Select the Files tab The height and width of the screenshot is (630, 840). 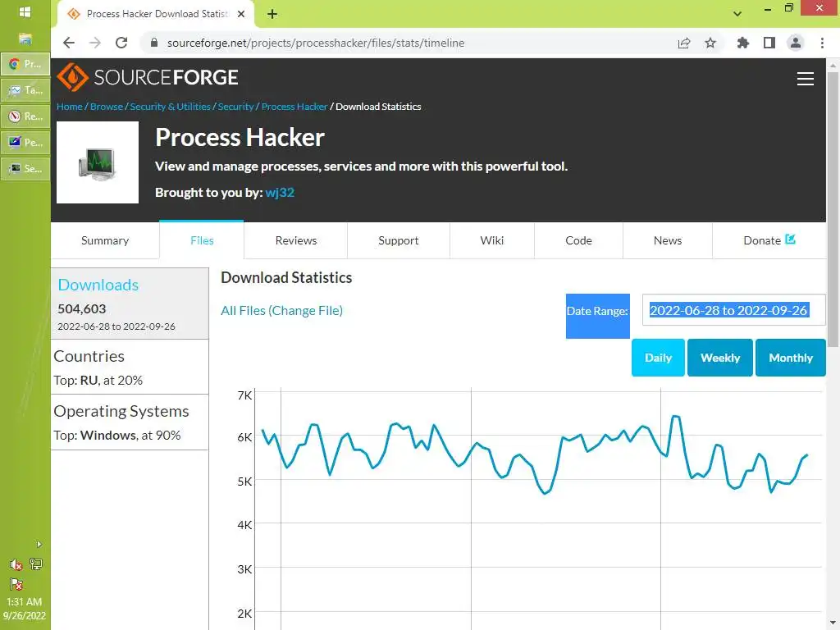pos(202,240)
